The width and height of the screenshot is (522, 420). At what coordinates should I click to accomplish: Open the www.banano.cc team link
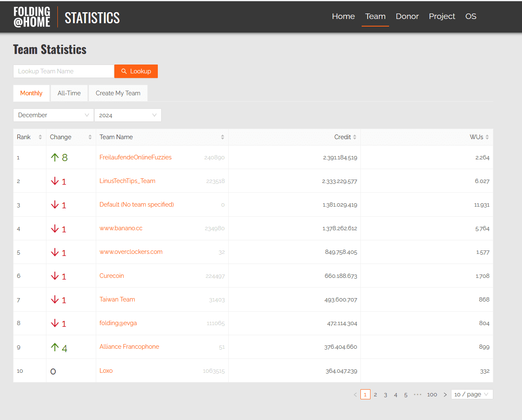point(121,228)
